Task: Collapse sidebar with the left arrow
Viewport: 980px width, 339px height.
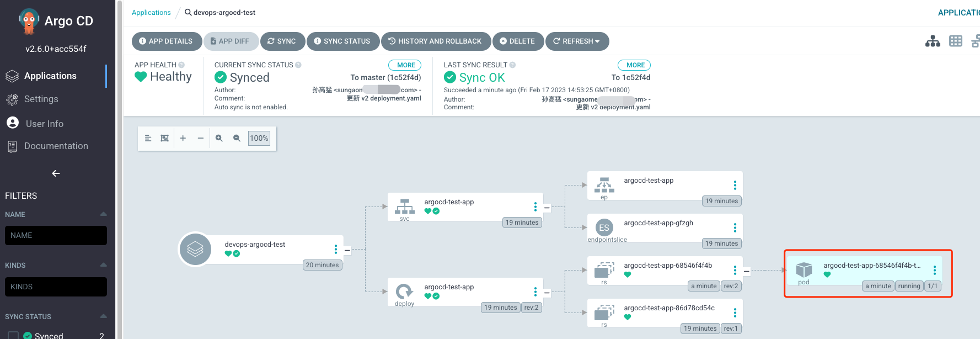Action: point(56,173)
